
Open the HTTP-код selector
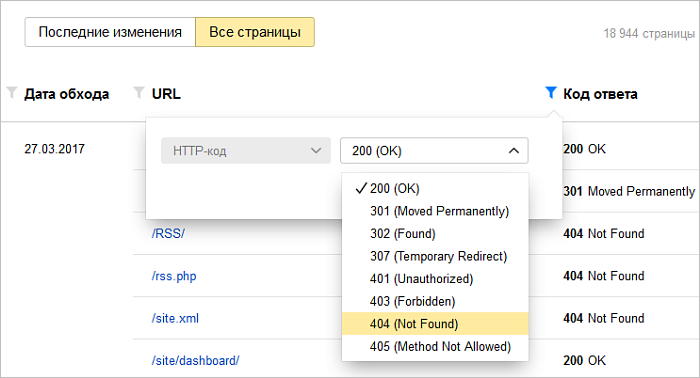pyautogui.click(x=246, y=151)
